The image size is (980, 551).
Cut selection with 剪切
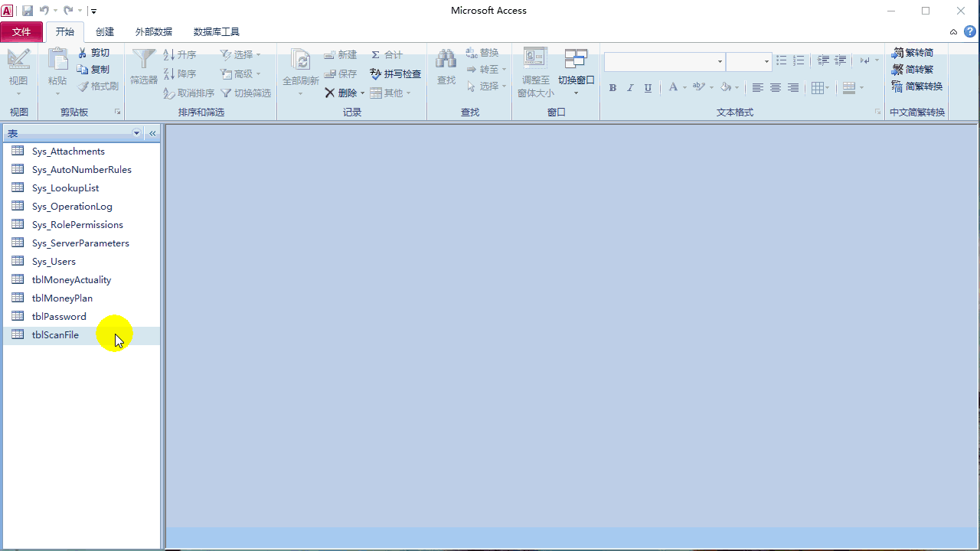coord(94,53)
